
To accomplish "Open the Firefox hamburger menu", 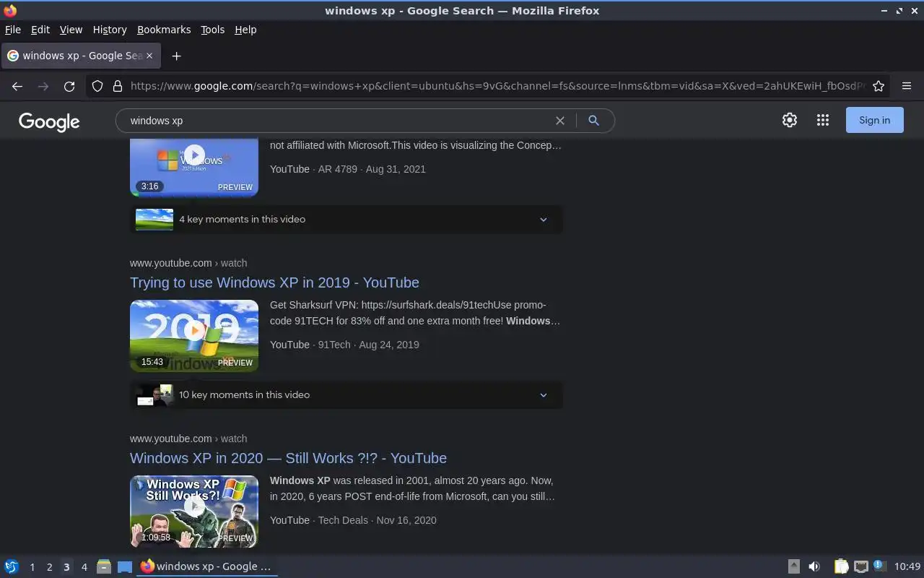I will (x=907, y=86).
